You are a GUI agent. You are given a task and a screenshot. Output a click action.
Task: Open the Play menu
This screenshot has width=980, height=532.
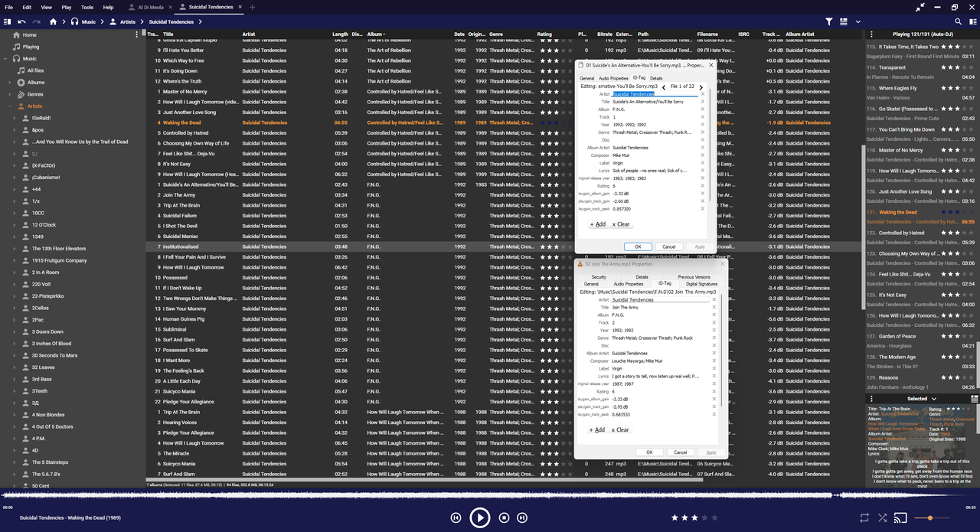[67, 7]
